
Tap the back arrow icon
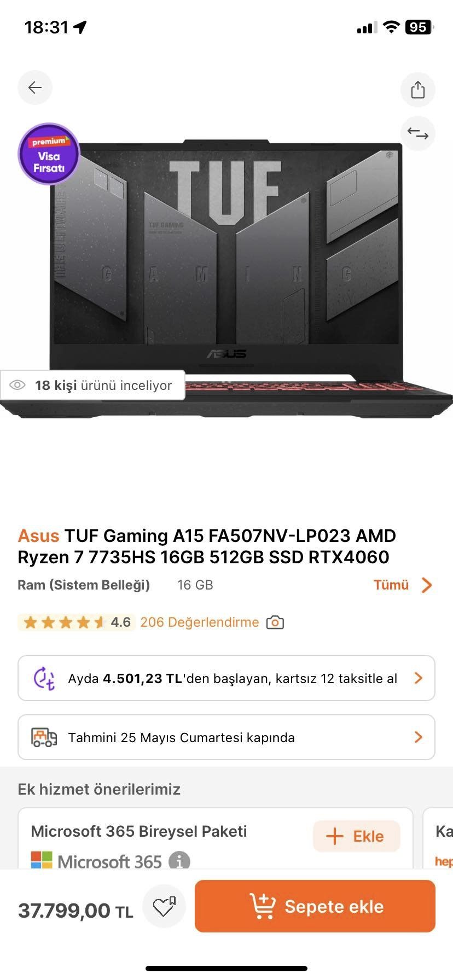tap(35, 87)
